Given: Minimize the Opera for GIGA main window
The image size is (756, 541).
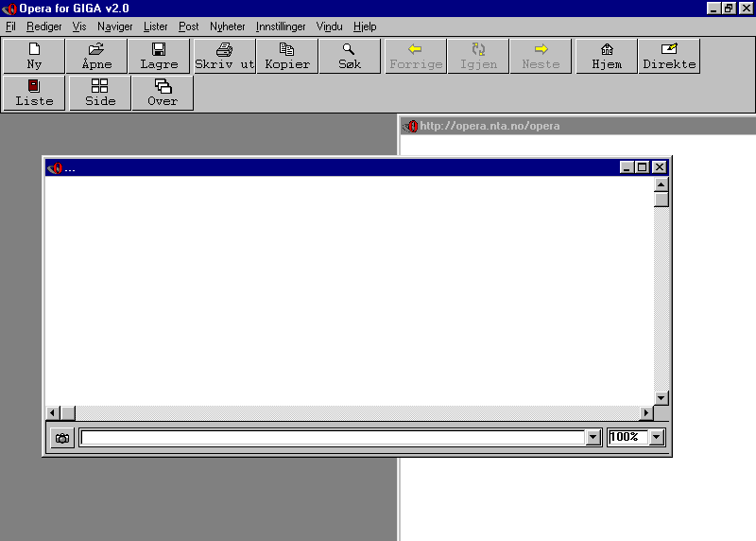Looking at the screenshot, I should point(713,9).
